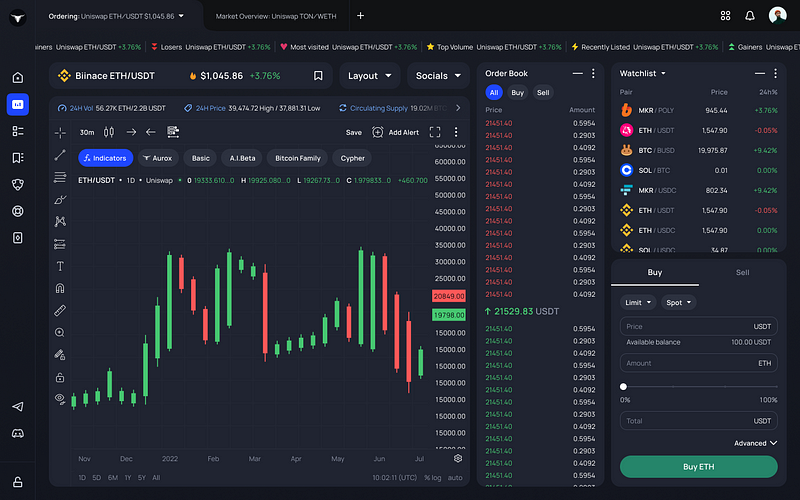Filter Order Book to Buy orders
Image resolution: width=800 pixels, height=500 pixels.
[x=517, y=92]
